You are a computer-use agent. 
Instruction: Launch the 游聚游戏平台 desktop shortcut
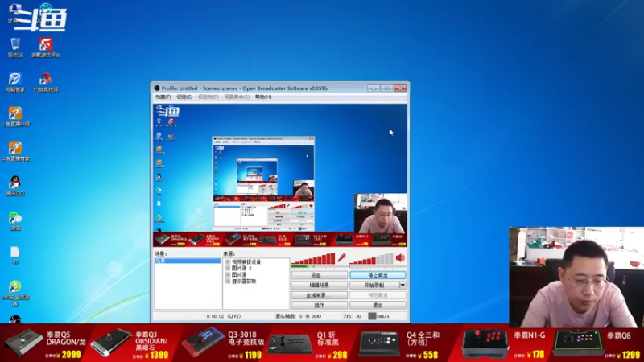tap(46, 47)
